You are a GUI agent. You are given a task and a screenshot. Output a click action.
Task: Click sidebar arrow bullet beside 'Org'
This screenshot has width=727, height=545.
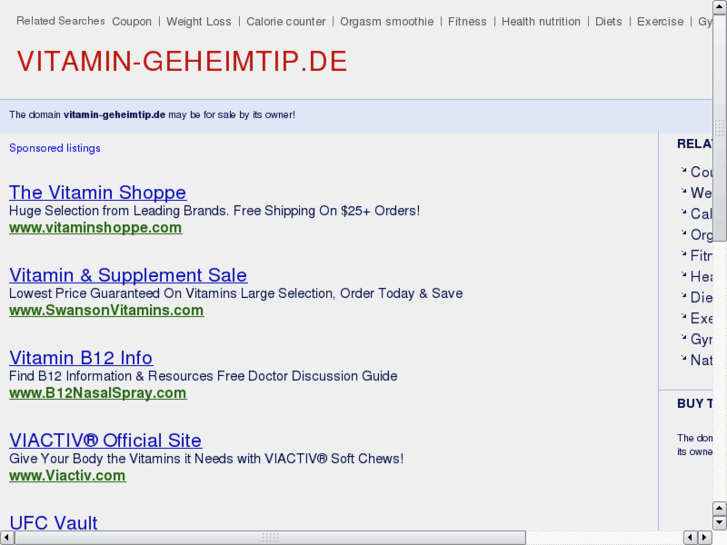(683, 232)
